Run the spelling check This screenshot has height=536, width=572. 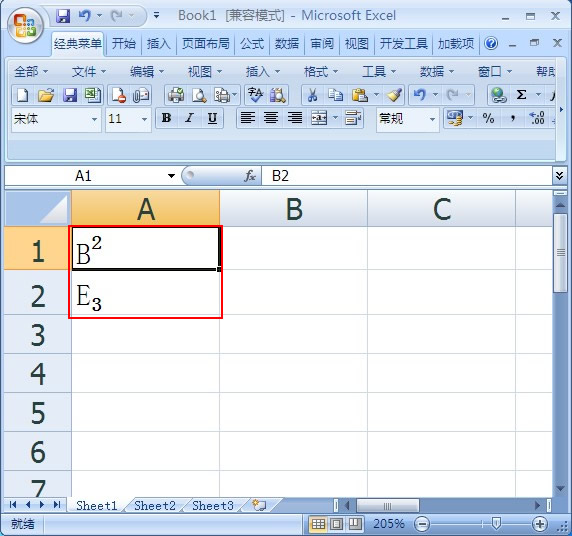click(x=255, y=95)
